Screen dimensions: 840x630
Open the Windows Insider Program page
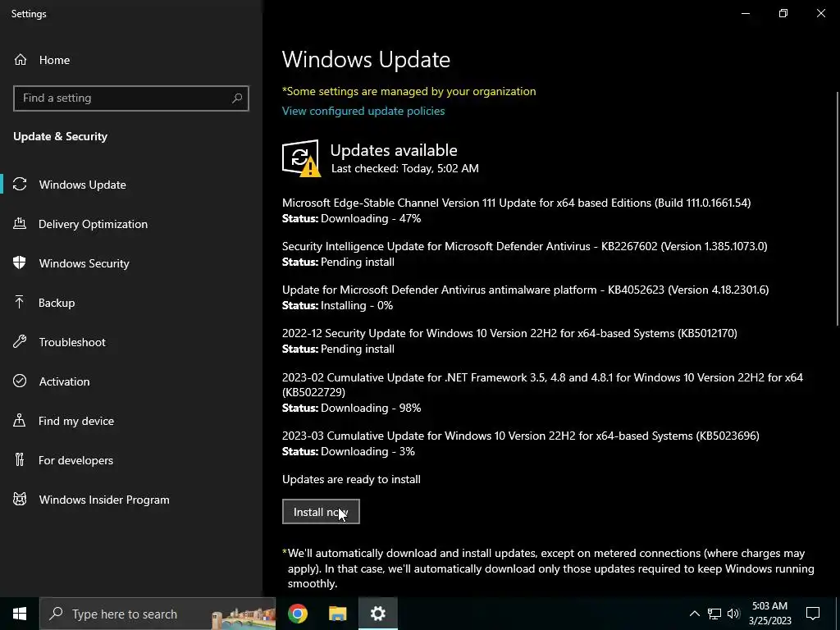pos(131,500)
